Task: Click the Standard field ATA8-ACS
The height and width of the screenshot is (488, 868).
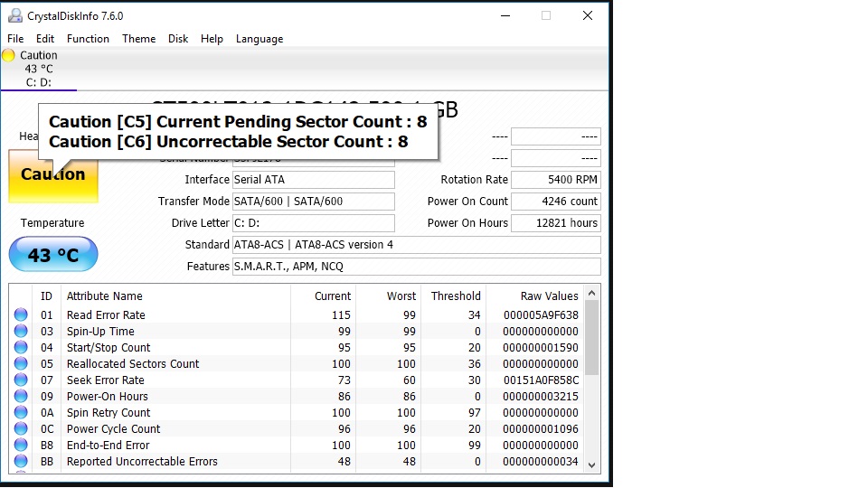Action: click(x=416, y=245)
